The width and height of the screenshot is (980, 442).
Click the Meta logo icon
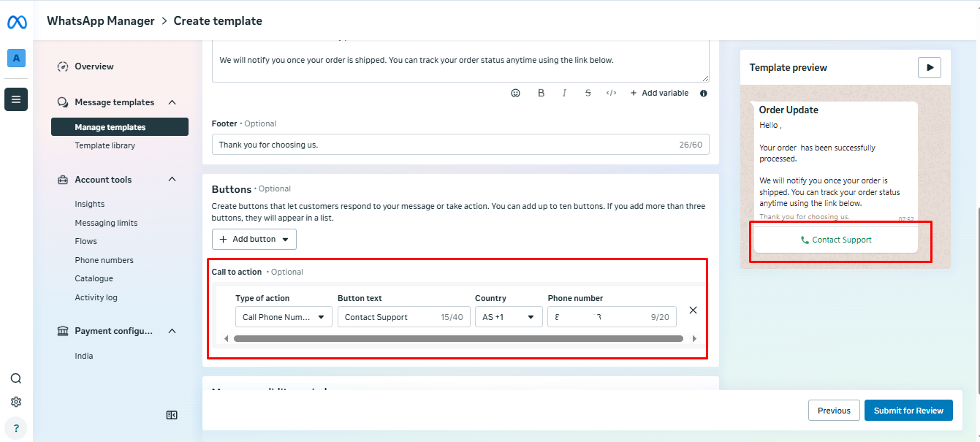17,22
